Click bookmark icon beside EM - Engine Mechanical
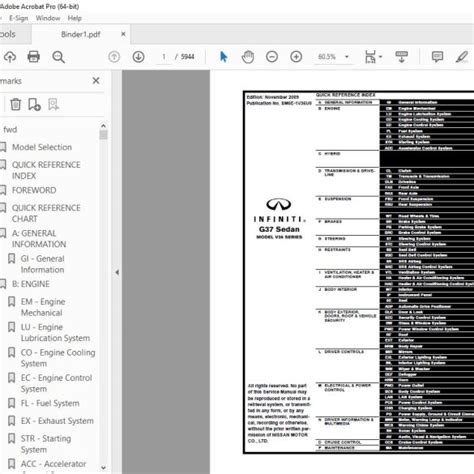474x474 pixels. tap(11, 301)
